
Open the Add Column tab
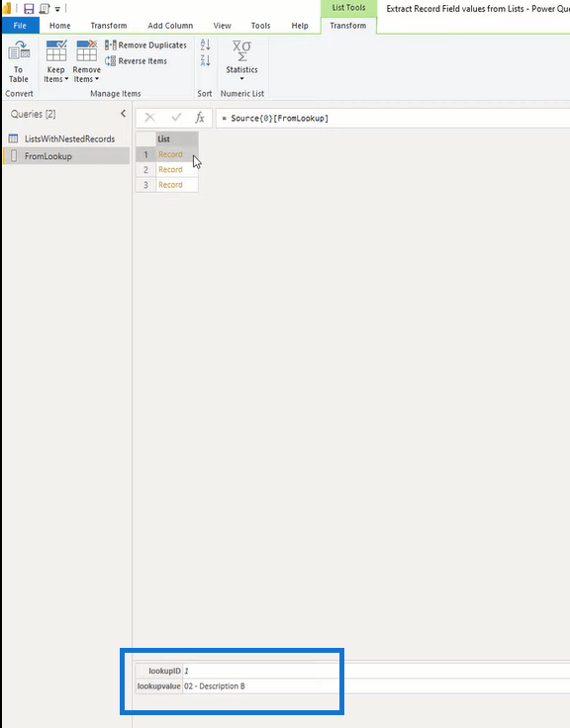[170, 26]
